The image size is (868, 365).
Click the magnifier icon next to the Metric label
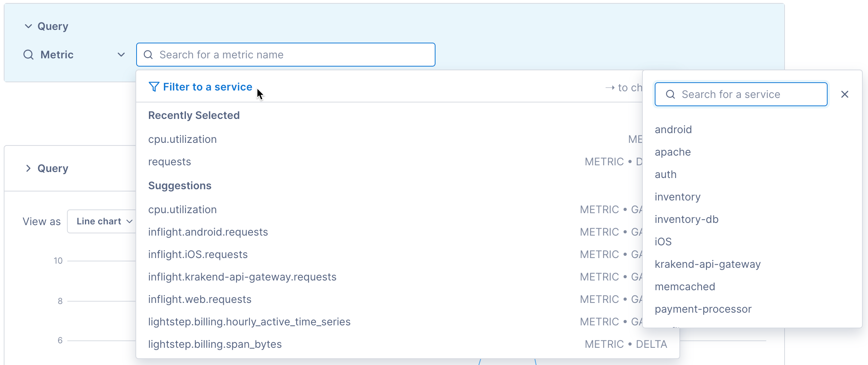pos(28,55)
